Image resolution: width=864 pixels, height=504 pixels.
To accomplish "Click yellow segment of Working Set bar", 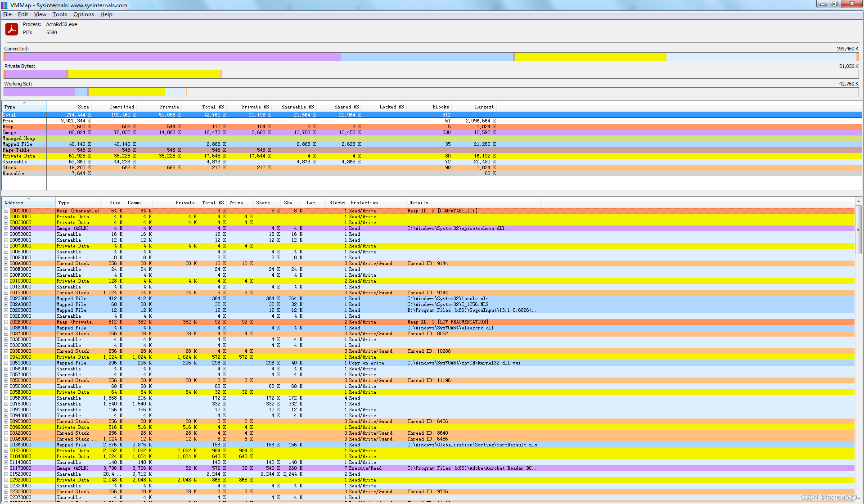I will (127, 92).
